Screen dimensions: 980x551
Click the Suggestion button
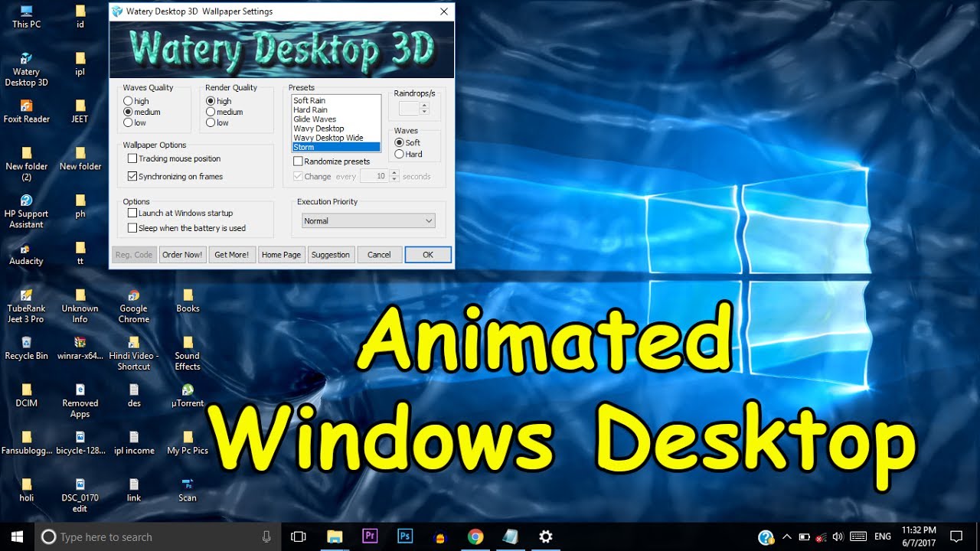click(331, 255)
